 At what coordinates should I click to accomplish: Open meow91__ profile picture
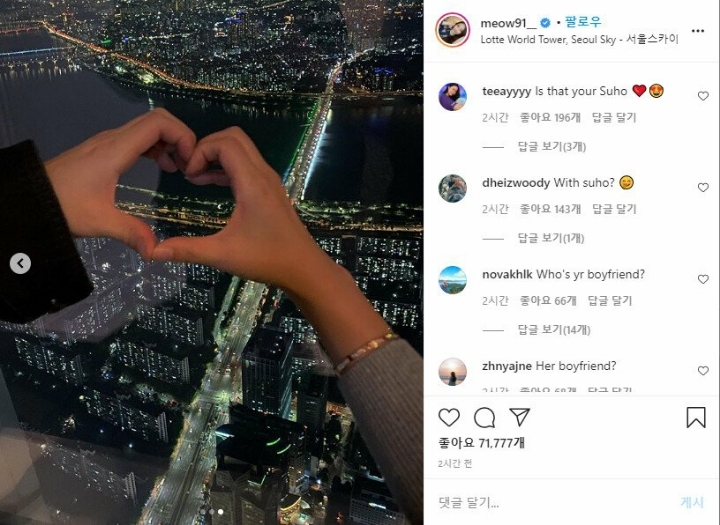453,30
